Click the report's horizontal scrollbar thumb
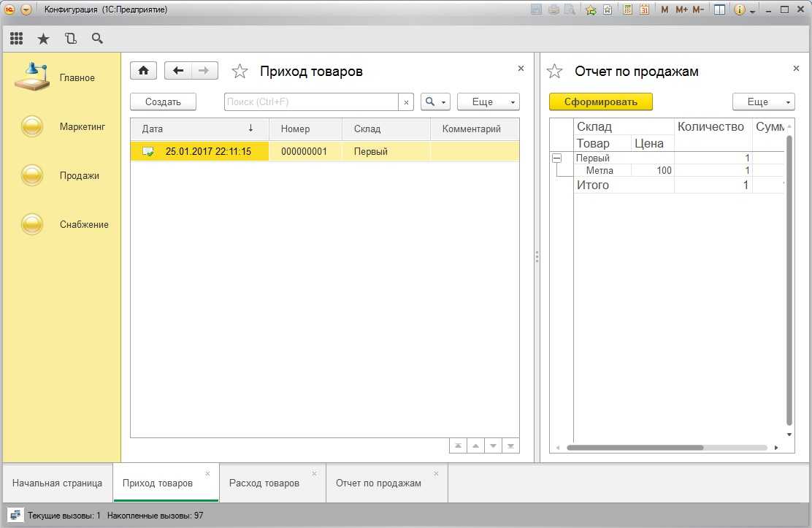The image size is (812, 528). click(634, 448)
